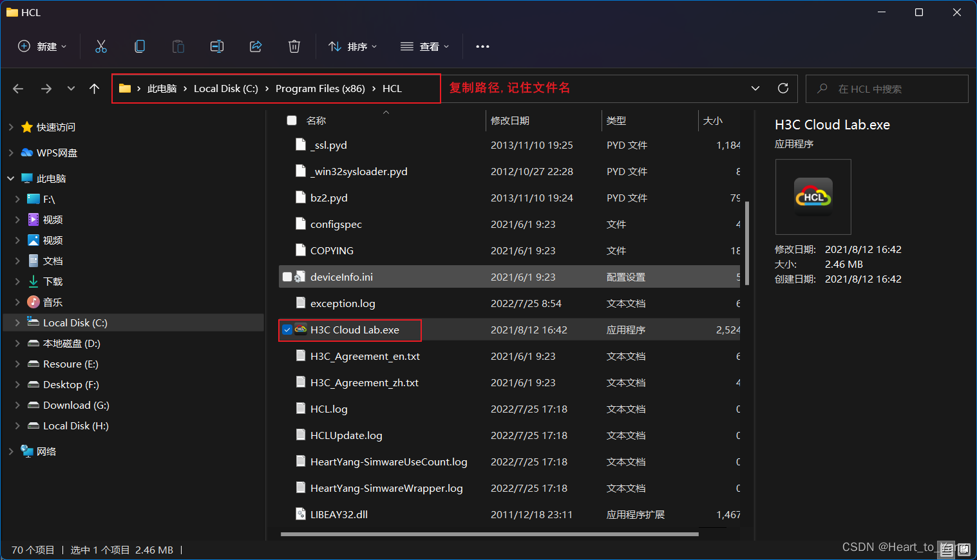Click the Delete trash can icon

[x=294, y=46]
